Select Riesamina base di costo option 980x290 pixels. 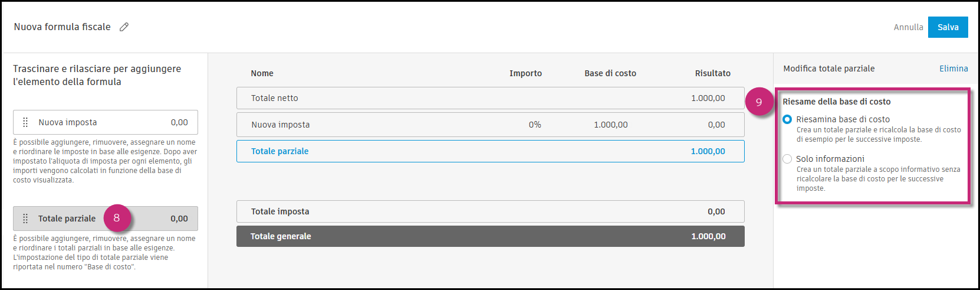787,119
